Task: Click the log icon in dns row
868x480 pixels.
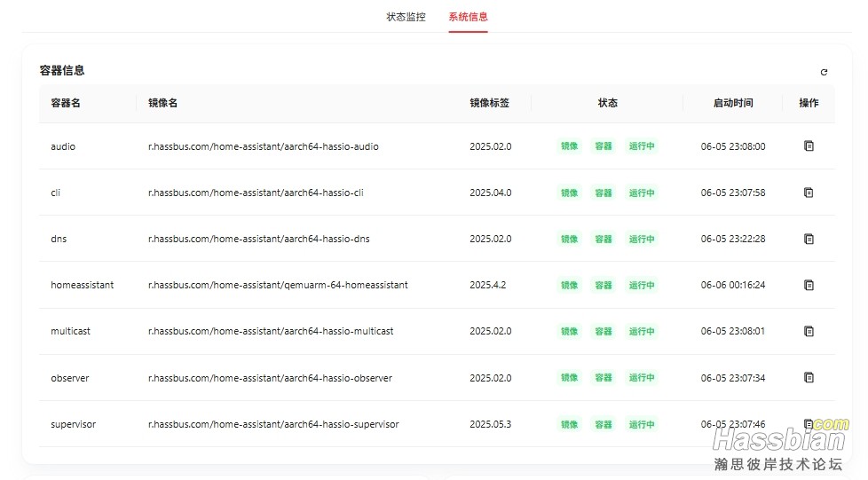Action: pyautogui.click(x=809, y=239)
